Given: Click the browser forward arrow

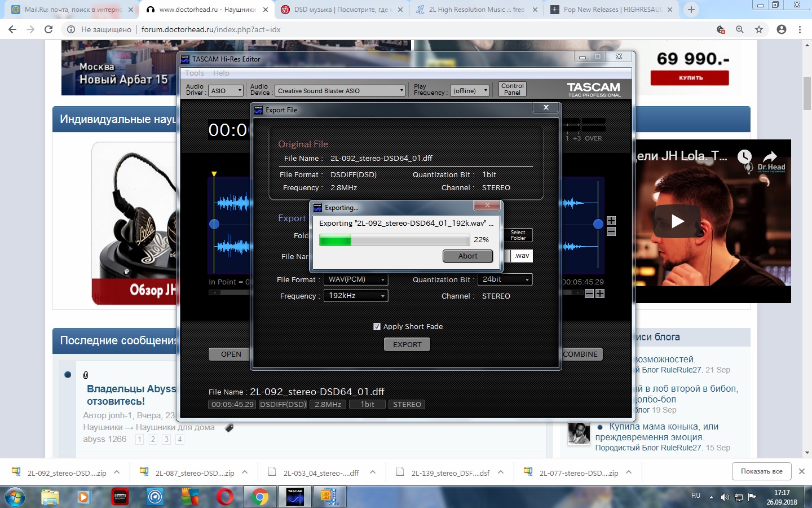Looking at the screenshot, I should tap(30, 29).
